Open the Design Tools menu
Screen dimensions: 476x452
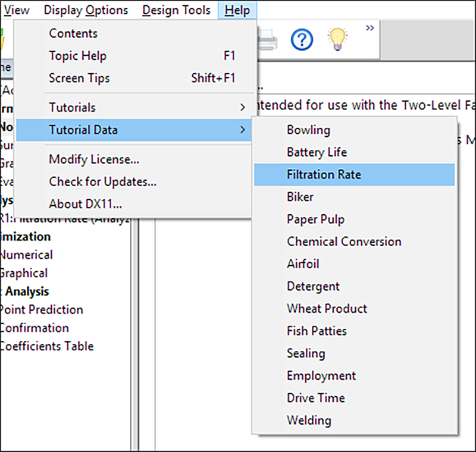point(176,10)
